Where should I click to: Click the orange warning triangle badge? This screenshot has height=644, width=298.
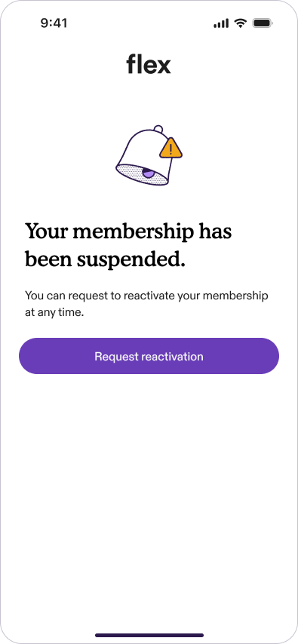click(x=171, y=149)
